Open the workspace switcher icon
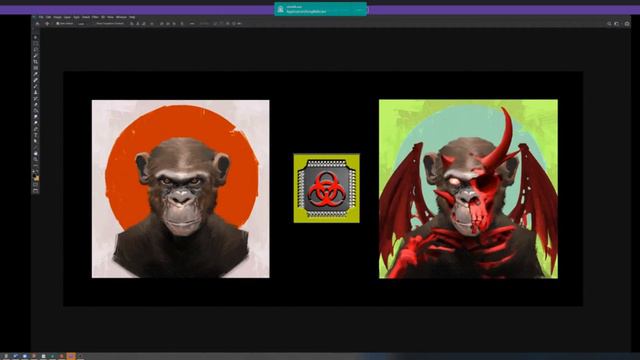 617,24
